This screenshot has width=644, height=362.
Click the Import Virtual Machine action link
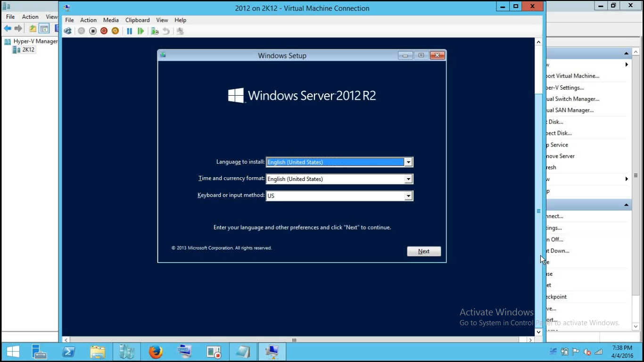[573, 76]
